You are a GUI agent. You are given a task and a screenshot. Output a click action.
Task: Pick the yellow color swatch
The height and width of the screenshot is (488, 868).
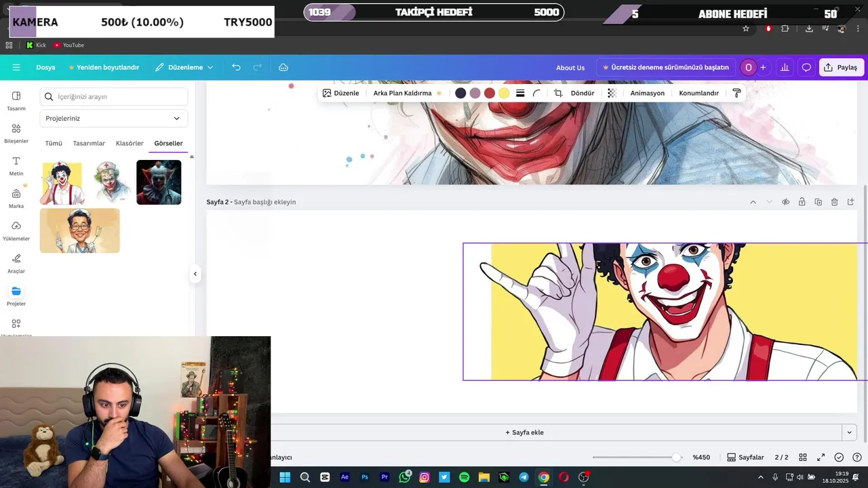(504, 93)
